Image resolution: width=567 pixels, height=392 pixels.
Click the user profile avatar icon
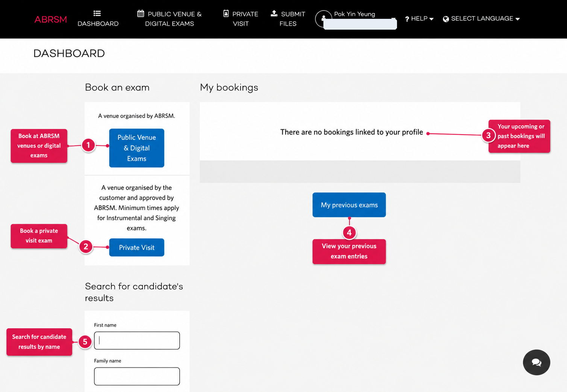[x=323, y=18]
